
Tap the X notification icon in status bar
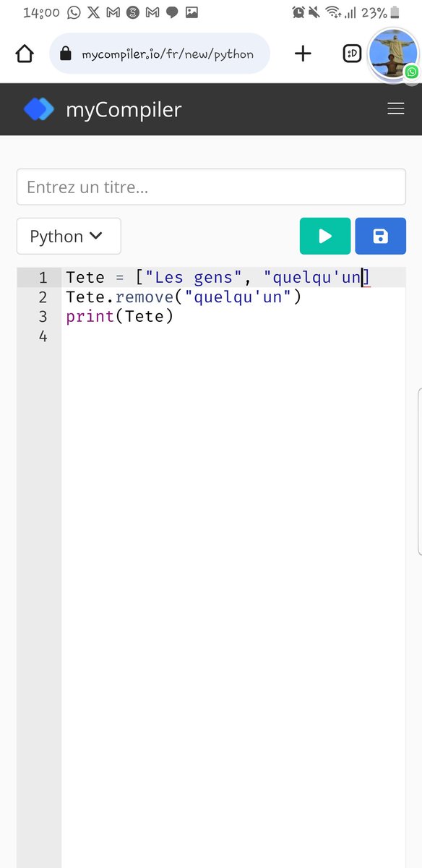94,12
